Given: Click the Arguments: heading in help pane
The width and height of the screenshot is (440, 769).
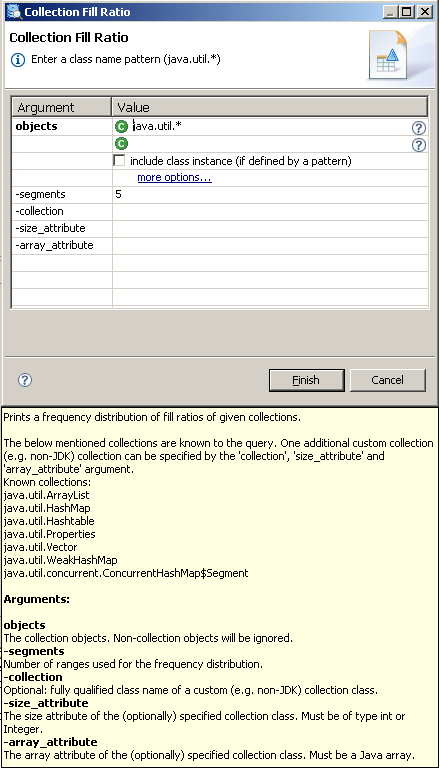Looking at the screenshot, I should [37, 599].
